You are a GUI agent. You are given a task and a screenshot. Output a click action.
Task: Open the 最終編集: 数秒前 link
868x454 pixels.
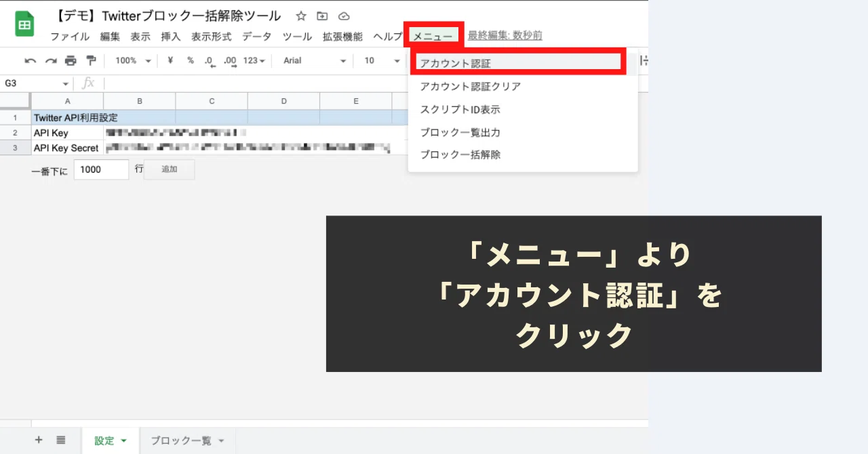pos(505,36)
